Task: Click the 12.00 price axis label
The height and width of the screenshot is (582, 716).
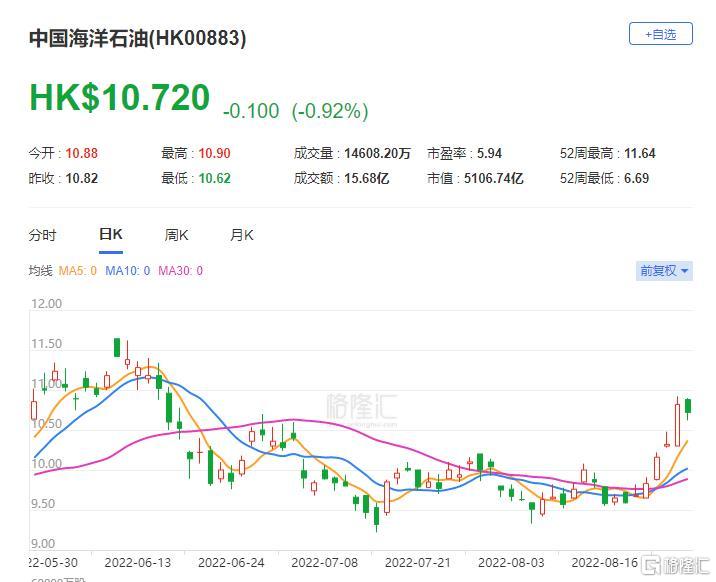Action: click(x=47, y=304)
